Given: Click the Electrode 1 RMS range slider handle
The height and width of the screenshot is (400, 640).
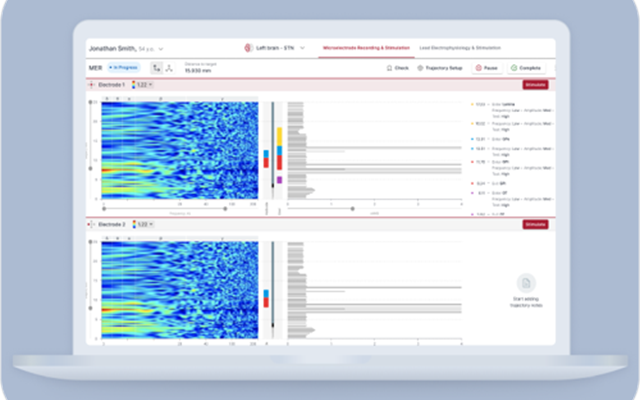Looking at the screenshot, I should [352, 209].
